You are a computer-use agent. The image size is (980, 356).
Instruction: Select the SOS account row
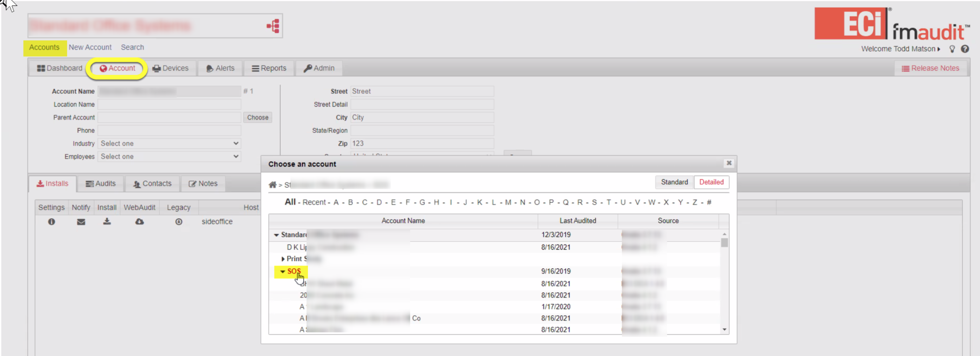(494, 272)
